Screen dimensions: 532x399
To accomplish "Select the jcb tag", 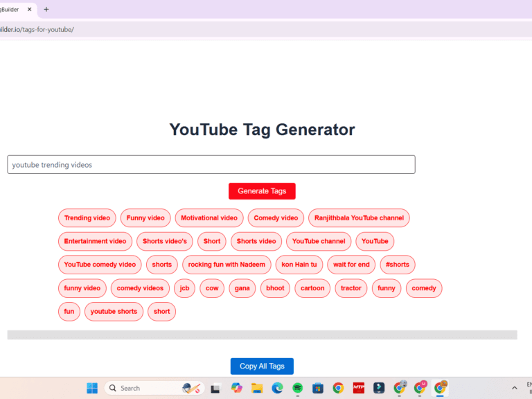I will pos(184,288).
